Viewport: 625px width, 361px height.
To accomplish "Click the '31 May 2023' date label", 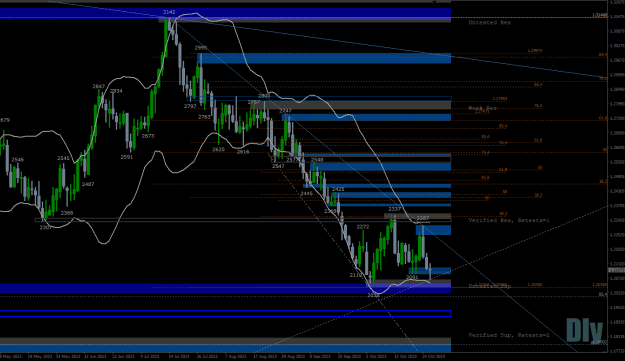I will tap(67, 357).
